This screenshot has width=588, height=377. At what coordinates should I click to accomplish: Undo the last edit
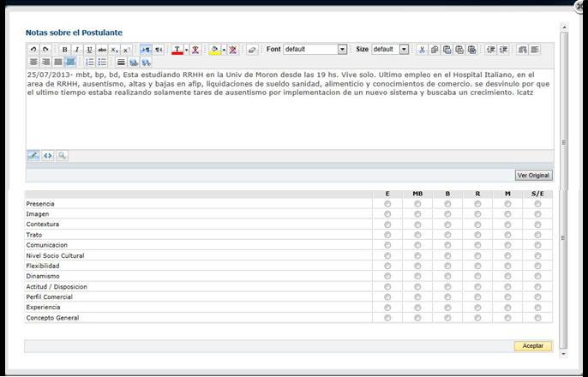(x=33, y=50)
